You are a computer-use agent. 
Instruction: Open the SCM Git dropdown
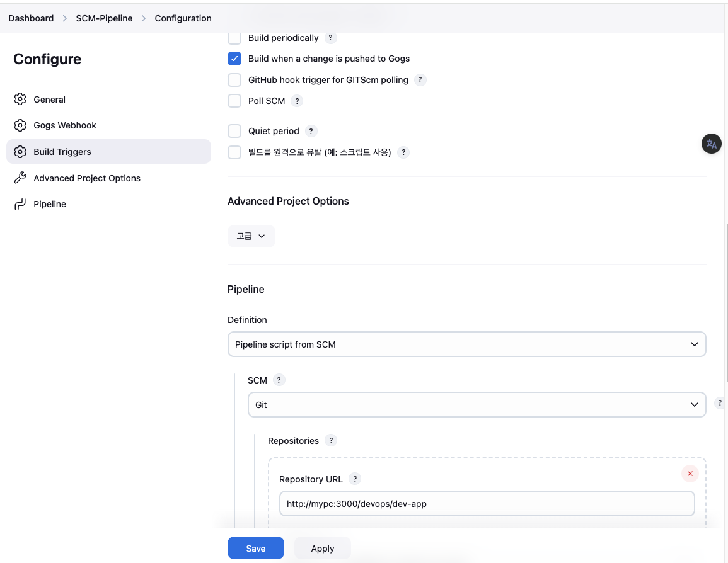coord(477,405)
